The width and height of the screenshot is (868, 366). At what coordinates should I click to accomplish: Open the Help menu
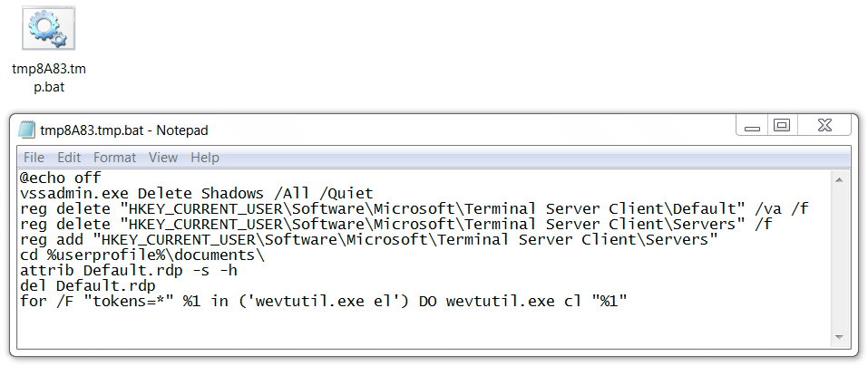tap(205, 158)
